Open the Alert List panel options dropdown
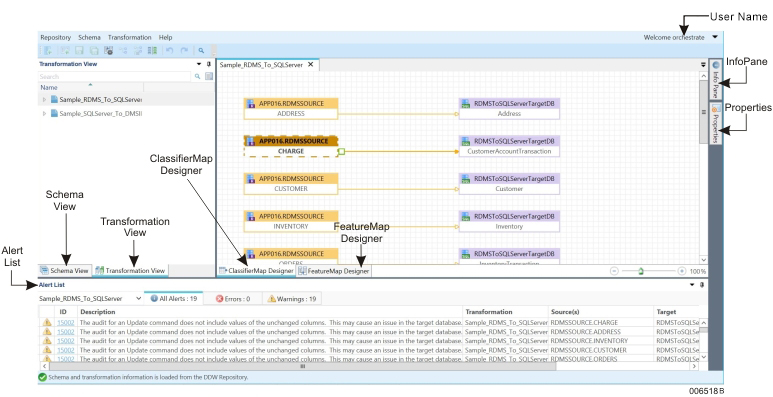 (x=692, y=285)
